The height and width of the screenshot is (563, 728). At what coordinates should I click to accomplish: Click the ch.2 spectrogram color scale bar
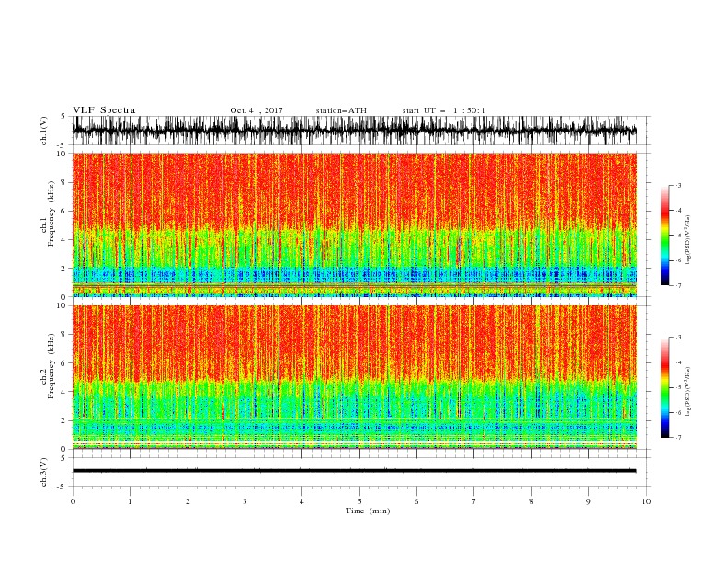click(665, 387)
